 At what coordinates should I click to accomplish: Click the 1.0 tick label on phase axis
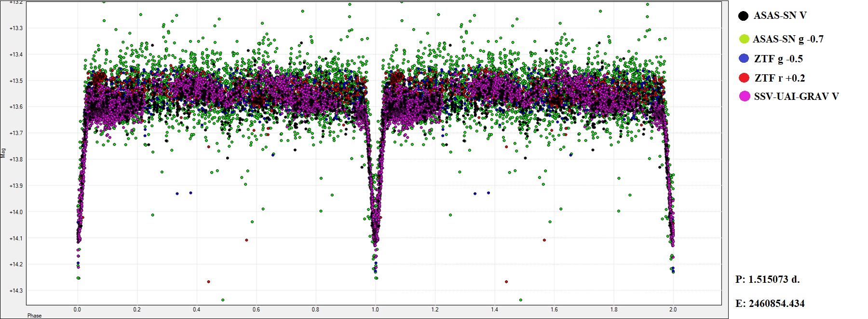[x=375, y=309]
